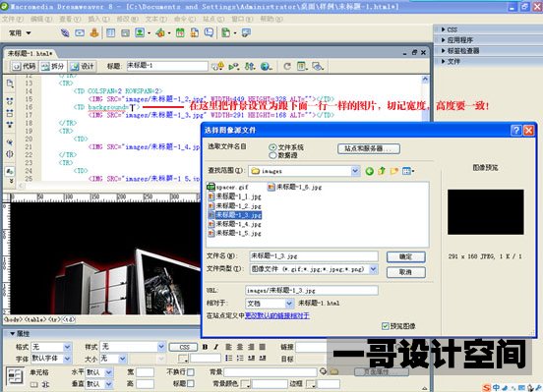Open the Tag Chooser icon

[x=246, y=33]
